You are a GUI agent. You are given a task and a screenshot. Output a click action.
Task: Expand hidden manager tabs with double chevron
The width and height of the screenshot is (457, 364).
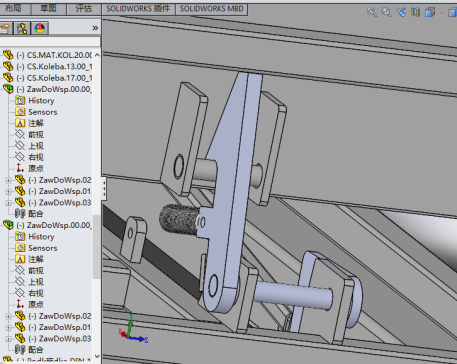pos(95,28)
